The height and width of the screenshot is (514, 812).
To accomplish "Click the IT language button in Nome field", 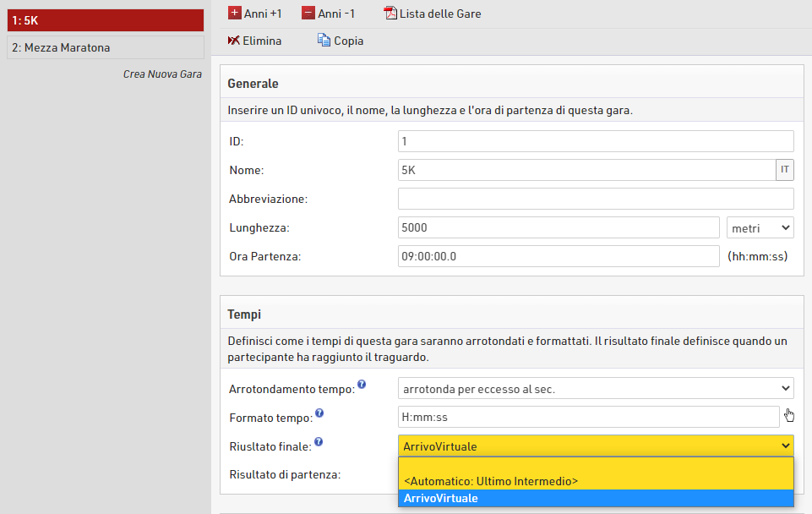I will pyautogui.click(x=785, y=170).
